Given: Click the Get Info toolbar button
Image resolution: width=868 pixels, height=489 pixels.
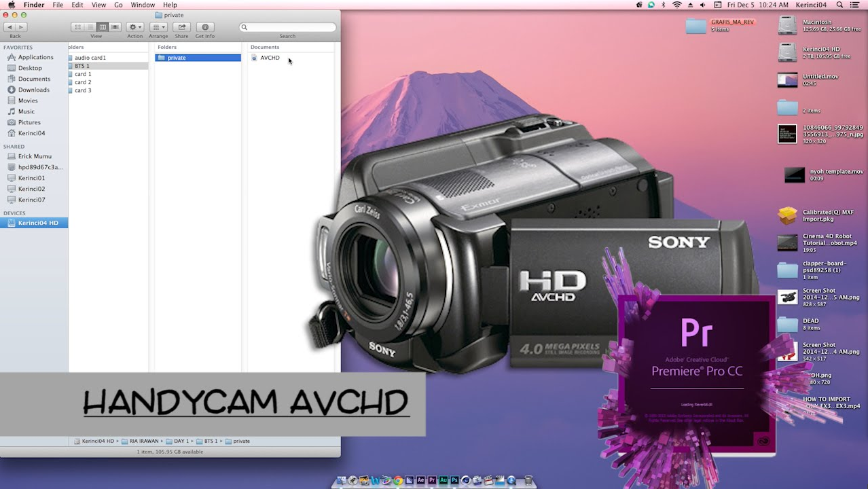Looking at the screenshot, I should pyautogui.click(x=205, y=27).
